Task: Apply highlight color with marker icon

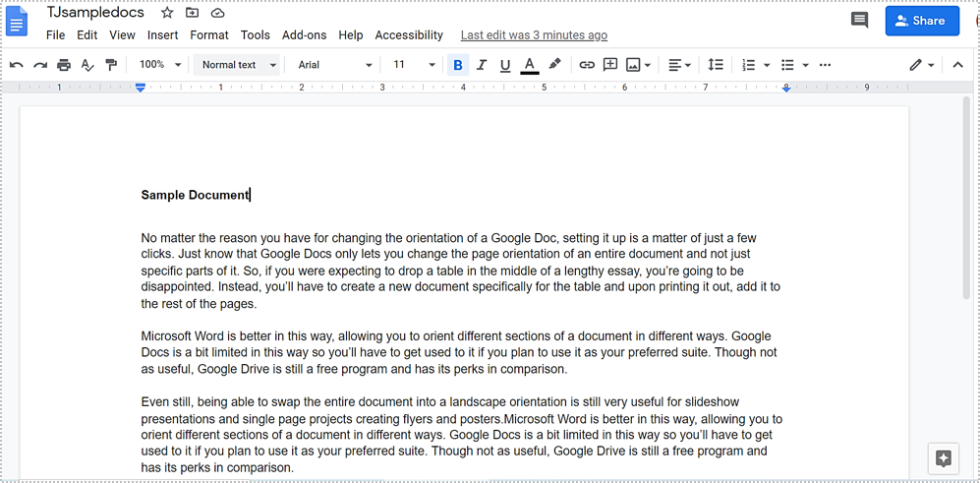Action: (x=554, y=64)
